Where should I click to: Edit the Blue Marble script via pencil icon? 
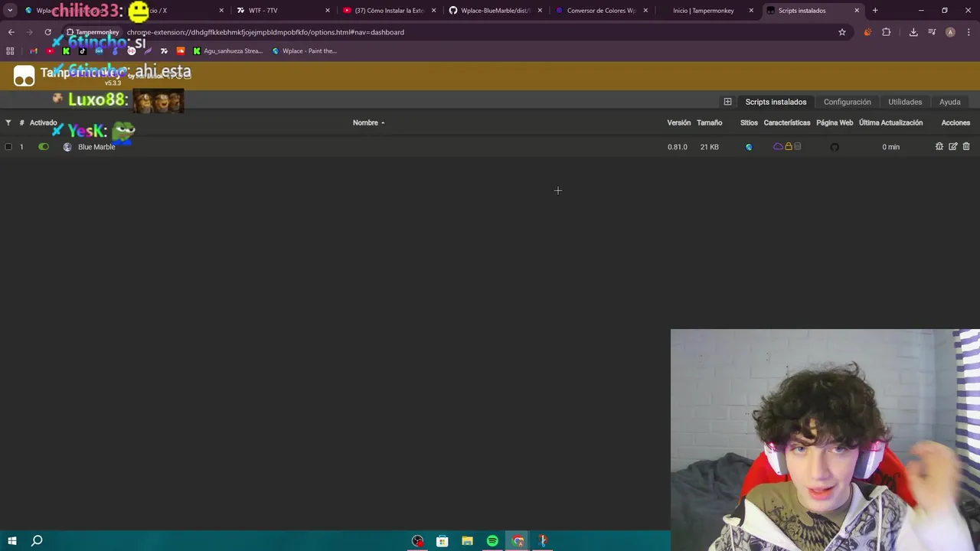point(953,146)
